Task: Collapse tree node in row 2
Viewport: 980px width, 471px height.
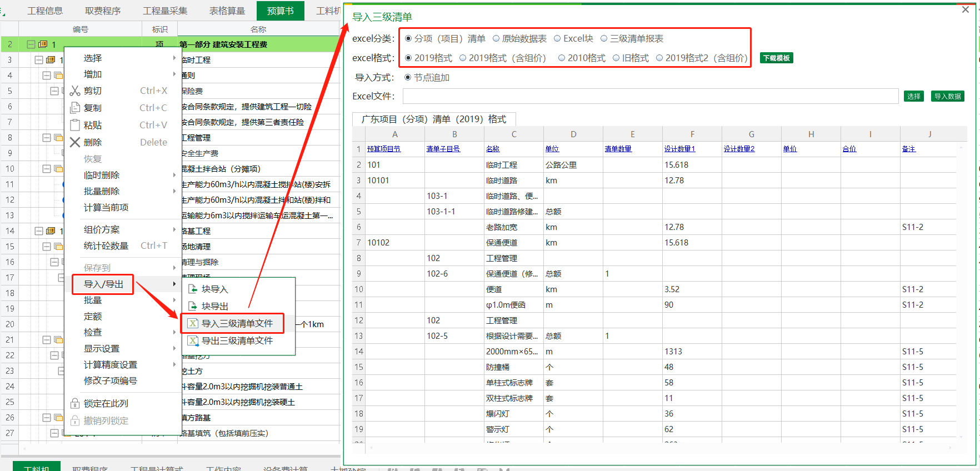Action: pos(31,44)
